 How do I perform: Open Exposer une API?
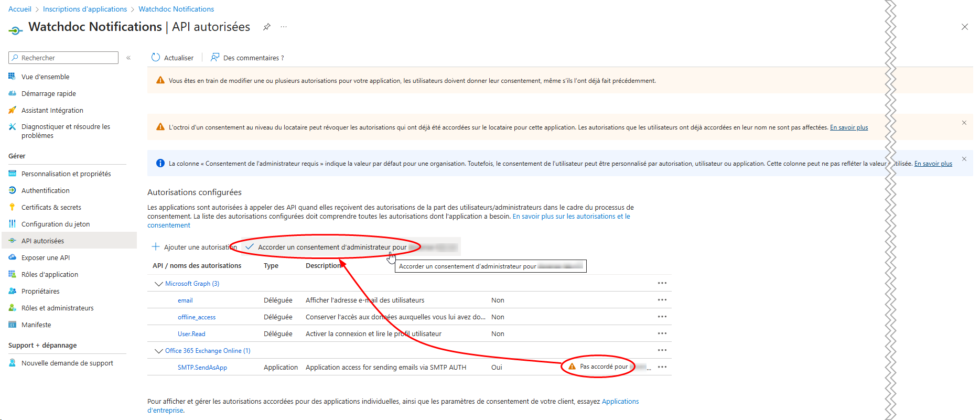pyautogui.click(x=45, y=257)
